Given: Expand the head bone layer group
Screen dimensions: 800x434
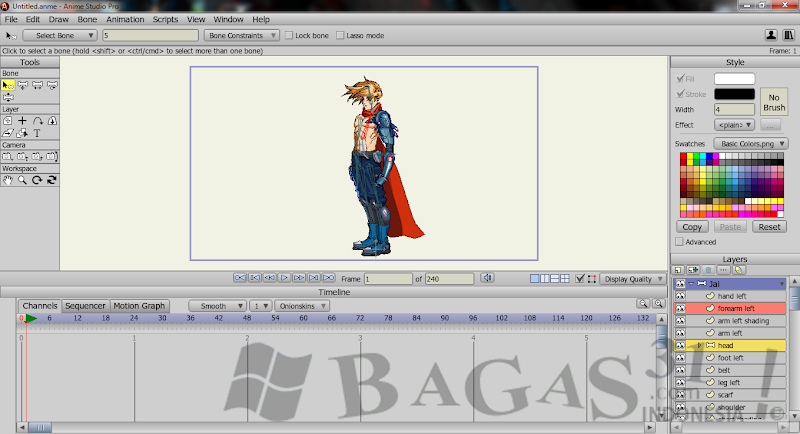Looking at the screenshot, I should (x=699, y=345).
